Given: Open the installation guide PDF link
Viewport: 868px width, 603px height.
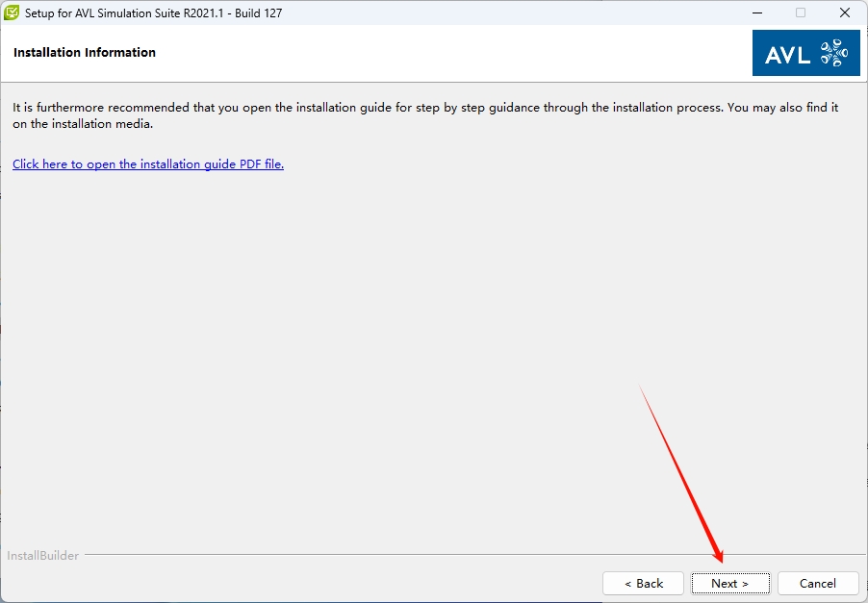Looking at the screenshot, I should point(148,164).
